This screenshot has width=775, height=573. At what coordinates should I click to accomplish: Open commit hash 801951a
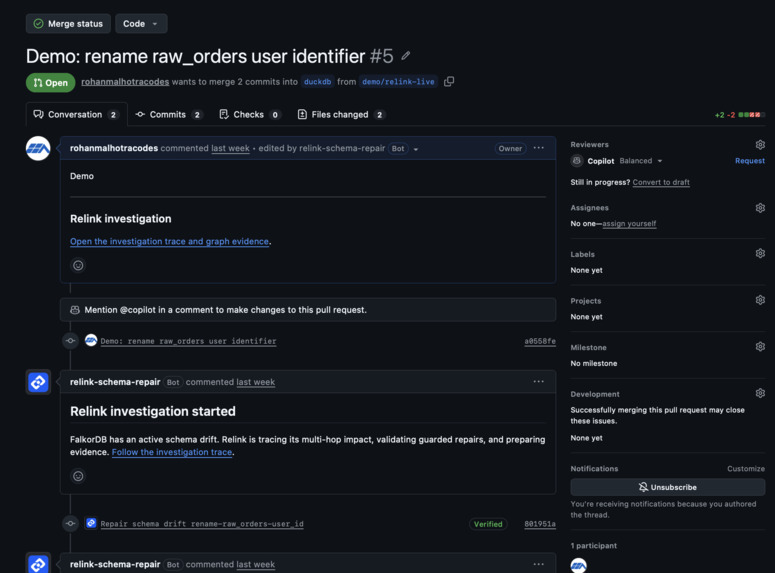tap(540, 524)
